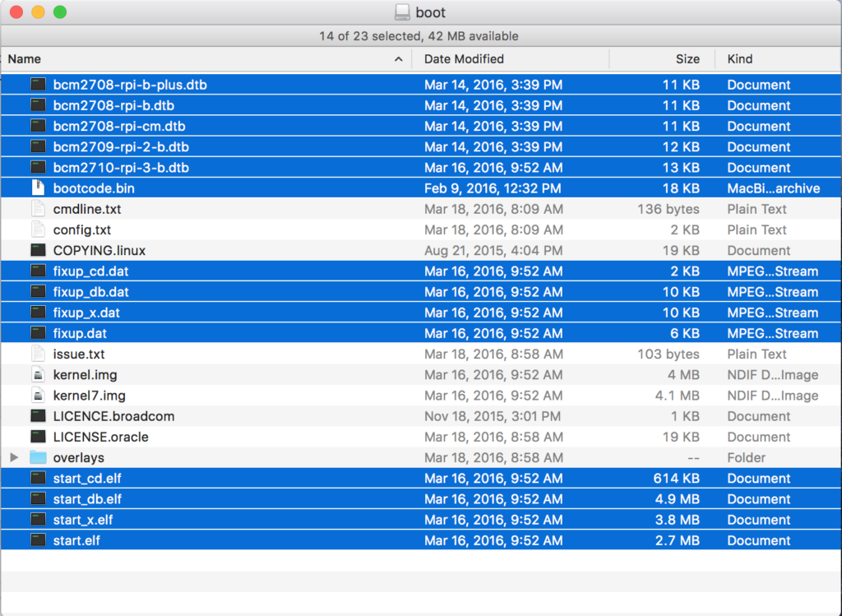Select the issue.txt file name
The width and height of the screenshot is (842, 616).
point(79,354)
